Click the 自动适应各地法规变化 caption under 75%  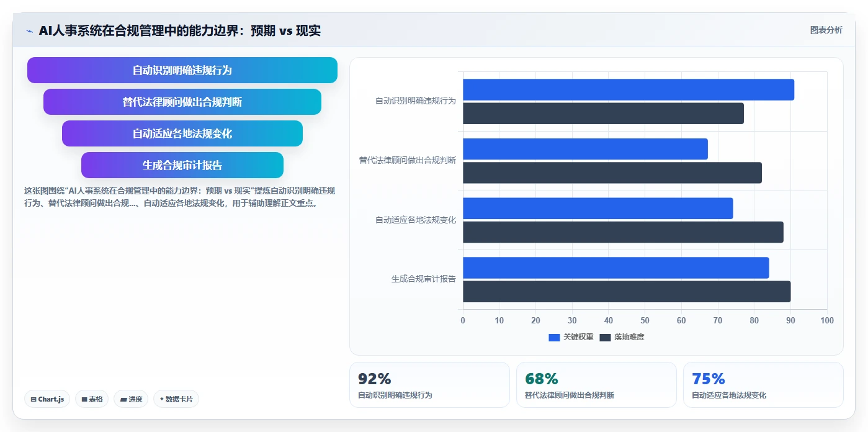(x=729, y=395)
